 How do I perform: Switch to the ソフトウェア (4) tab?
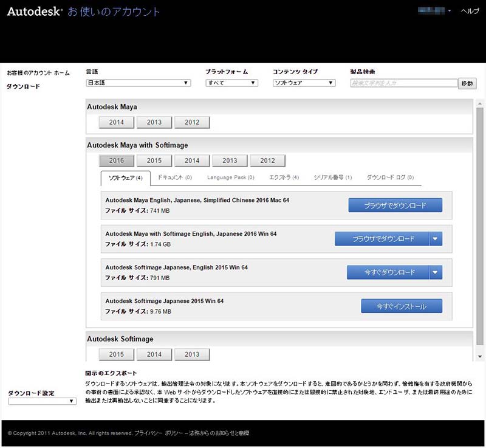click(x=126, y=178)
